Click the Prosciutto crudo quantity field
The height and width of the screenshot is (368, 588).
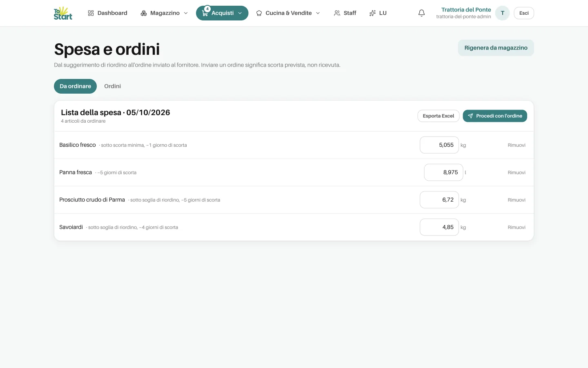coord(439,200)
